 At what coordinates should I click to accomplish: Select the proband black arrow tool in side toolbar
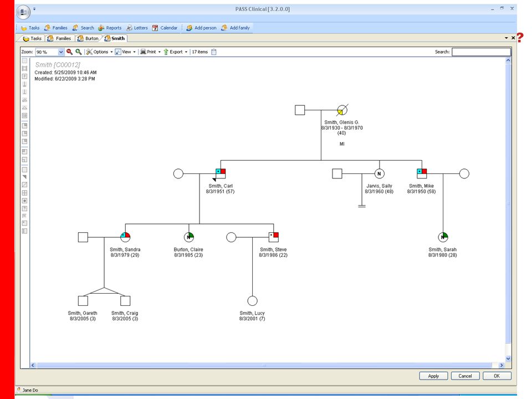[x=24, y=177]
